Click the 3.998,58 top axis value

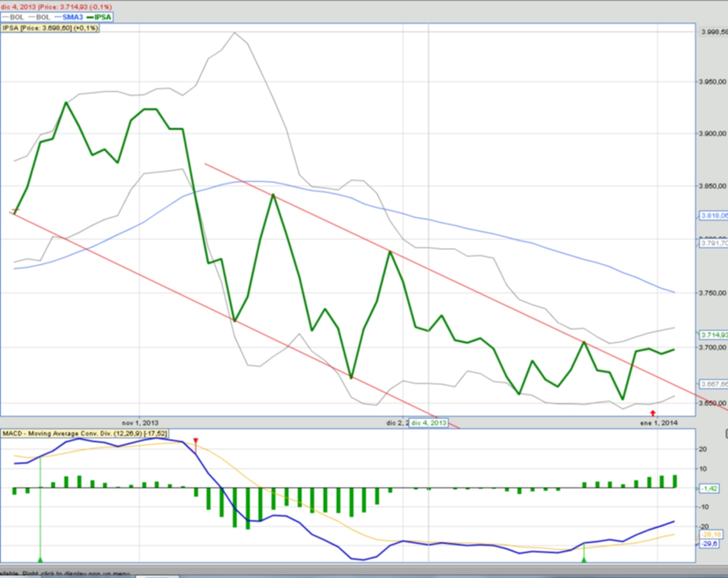714,31
